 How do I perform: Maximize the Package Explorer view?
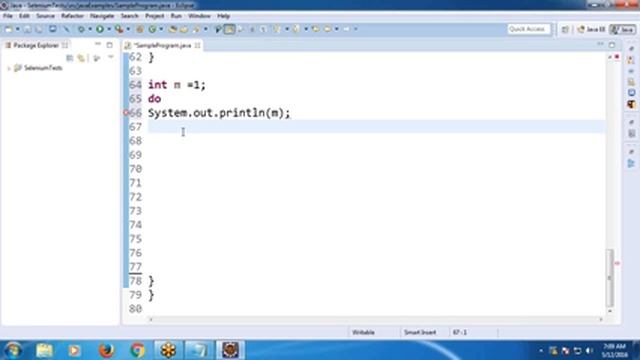pos(109,45)
